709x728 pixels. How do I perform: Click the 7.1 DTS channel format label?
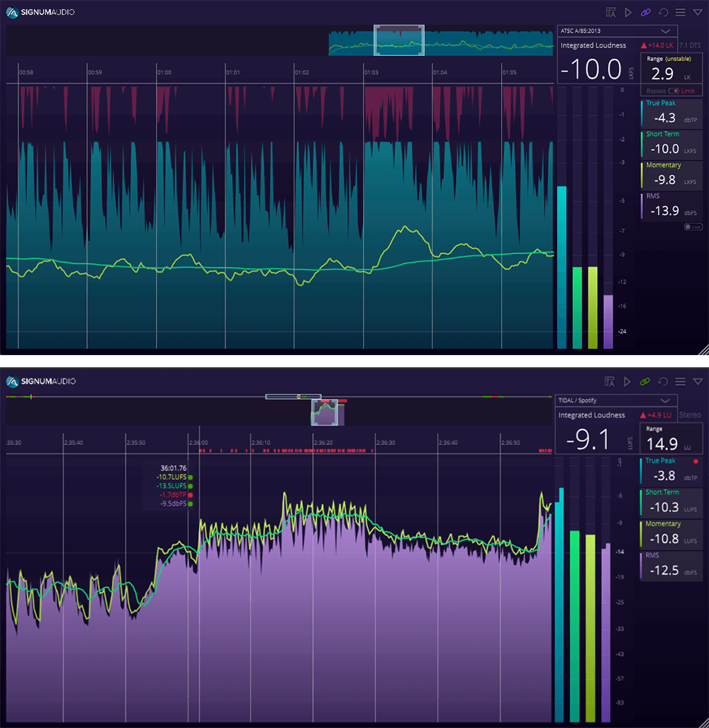(691, 45)
